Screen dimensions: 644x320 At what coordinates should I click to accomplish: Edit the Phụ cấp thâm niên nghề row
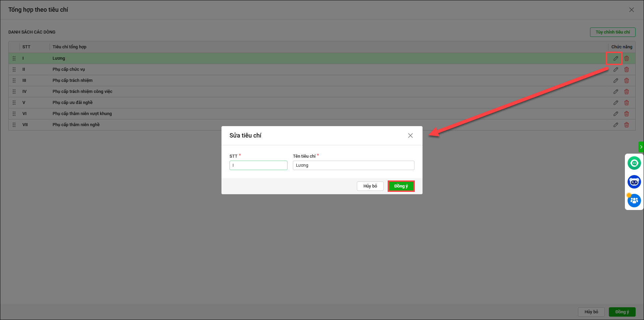pyautogui.click(x=616, y=125)
